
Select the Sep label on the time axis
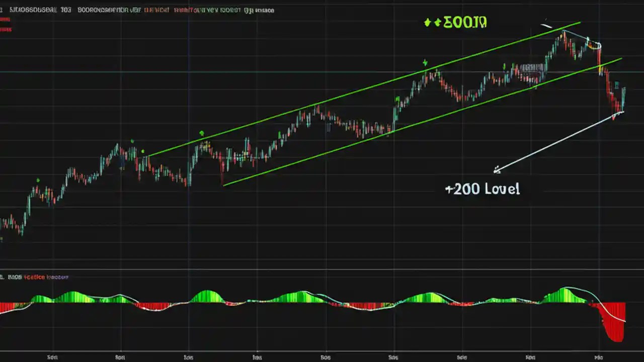pyautogui.click(x=52, y=357)
